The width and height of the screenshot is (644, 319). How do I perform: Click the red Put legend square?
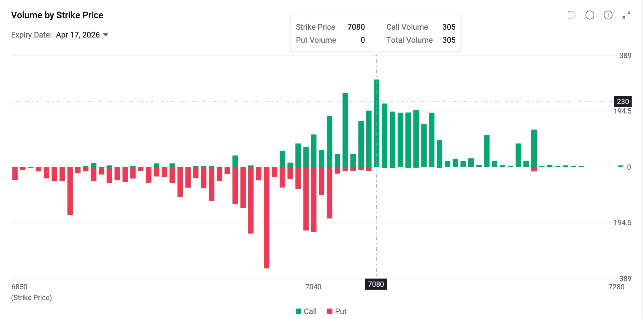click(330, 311)
